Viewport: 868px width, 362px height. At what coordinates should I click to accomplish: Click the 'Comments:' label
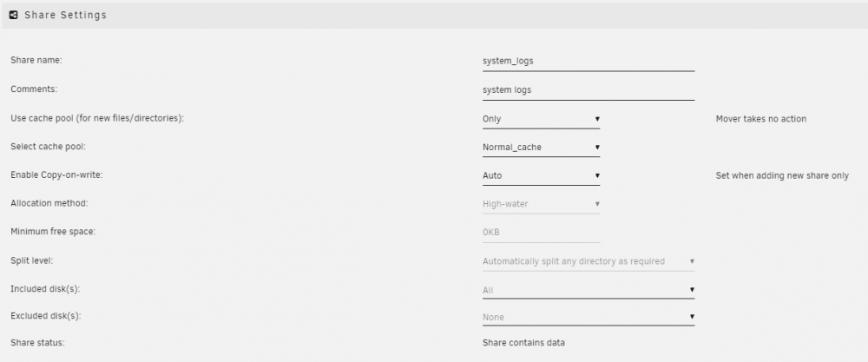34,89
